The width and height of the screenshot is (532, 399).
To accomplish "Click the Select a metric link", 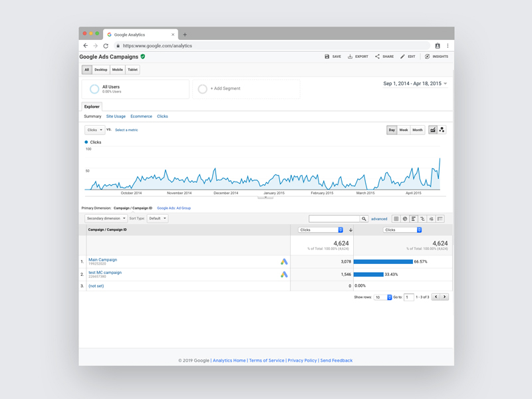I will pyautogui.click(x=126, y=130).
